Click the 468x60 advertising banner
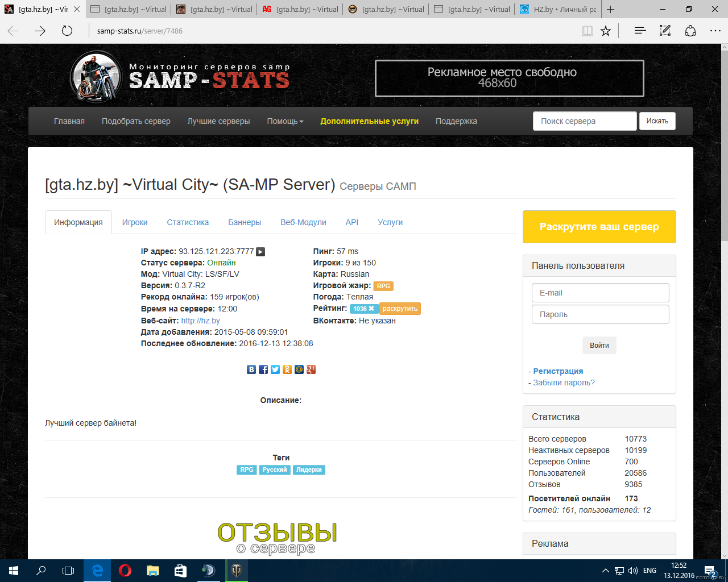 point(510,78)
